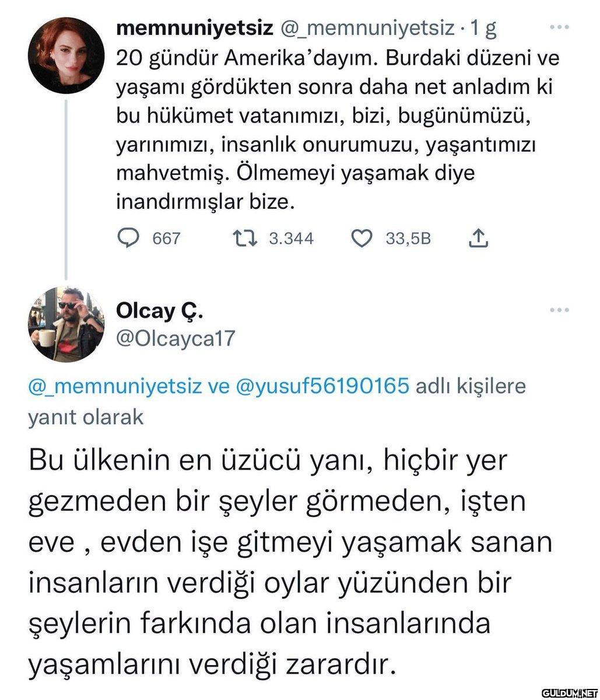Click the "1 g" tweet timestamp
This screenshot has width=600, height=700.
pyautogui.click(x=483, y=27)
